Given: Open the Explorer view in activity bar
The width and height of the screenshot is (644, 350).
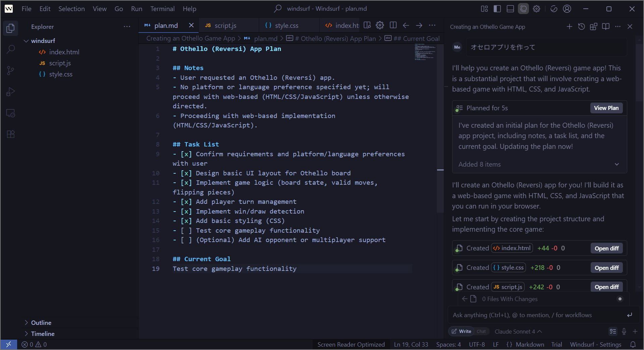Looking at the screenshot, I should click(10, 28).
